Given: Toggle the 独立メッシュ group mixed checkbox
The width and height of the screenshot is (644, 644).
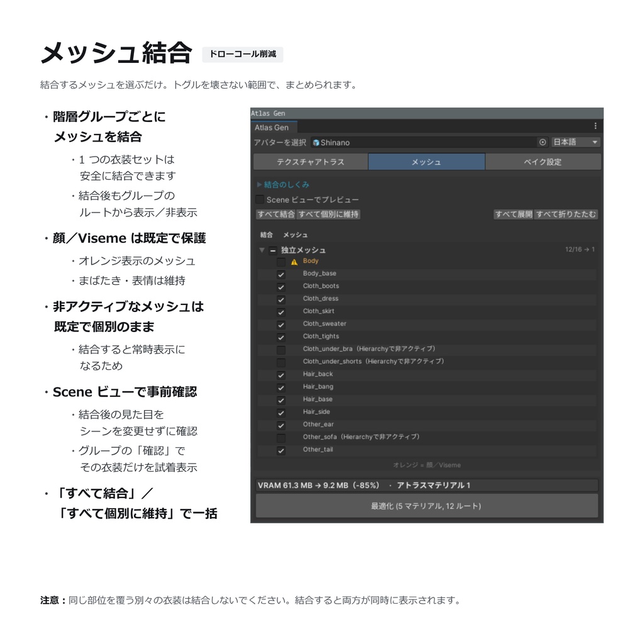Looking at the screenshot, I should (x=273, y=250).
